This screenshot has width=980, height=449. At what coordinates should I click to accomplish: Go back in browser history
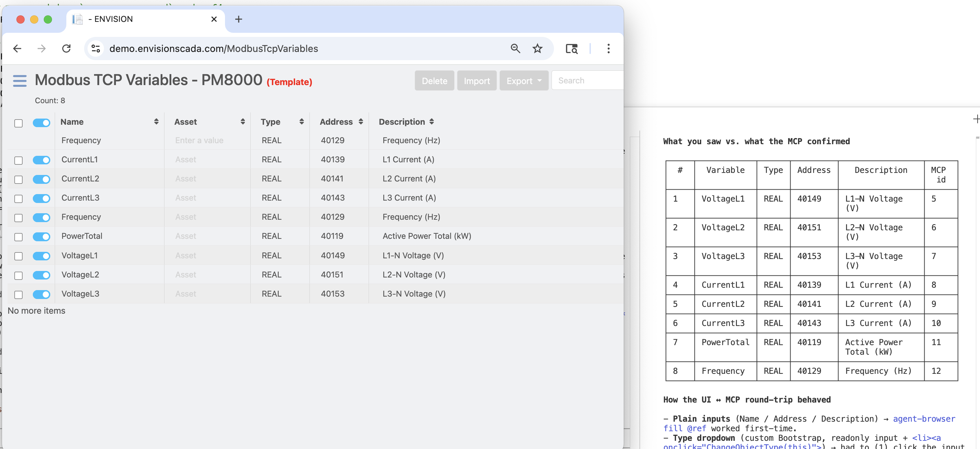tap(17, 49)
